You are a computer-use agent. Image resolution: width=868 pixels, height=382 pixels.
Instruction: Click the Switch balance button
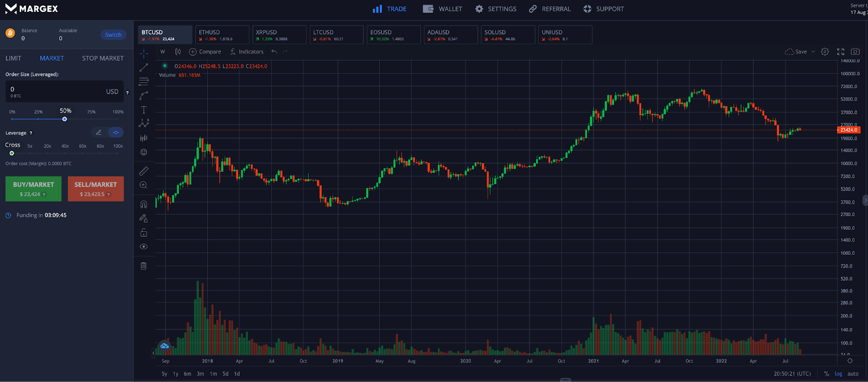113,35
